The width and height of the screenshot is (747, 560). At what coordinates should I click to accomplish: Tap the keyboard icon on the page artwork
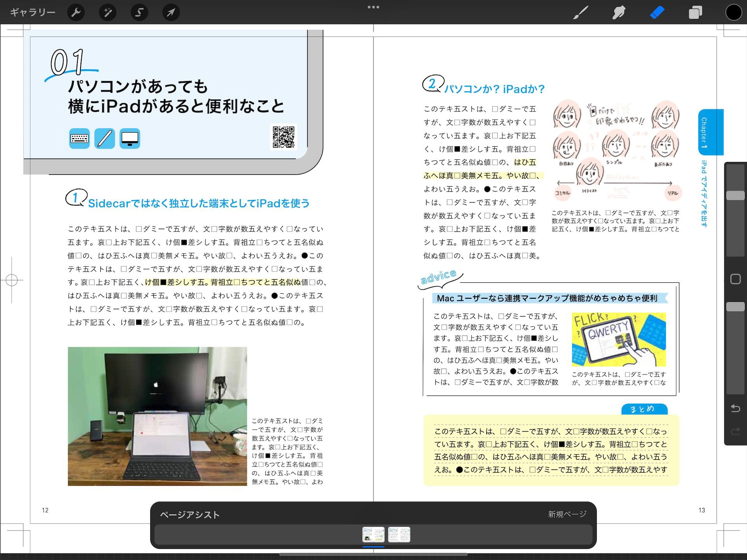click(79, 138)
